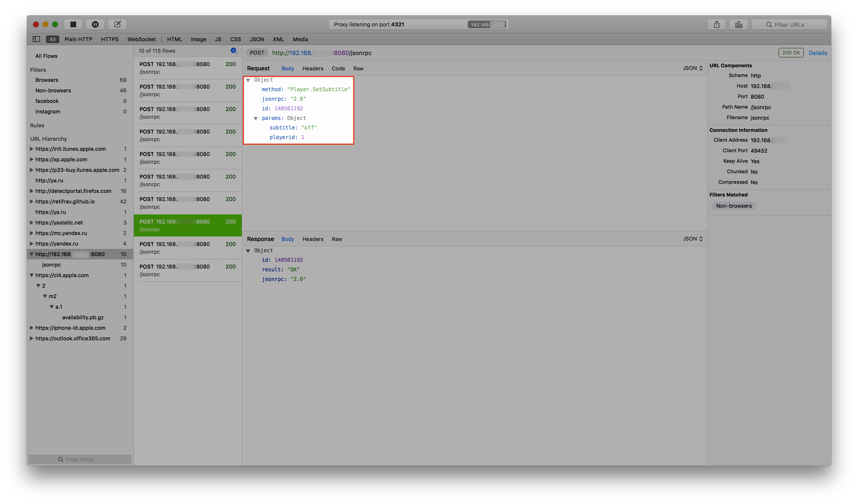Select the last POST /jsonrpc flow

[188, 270]
